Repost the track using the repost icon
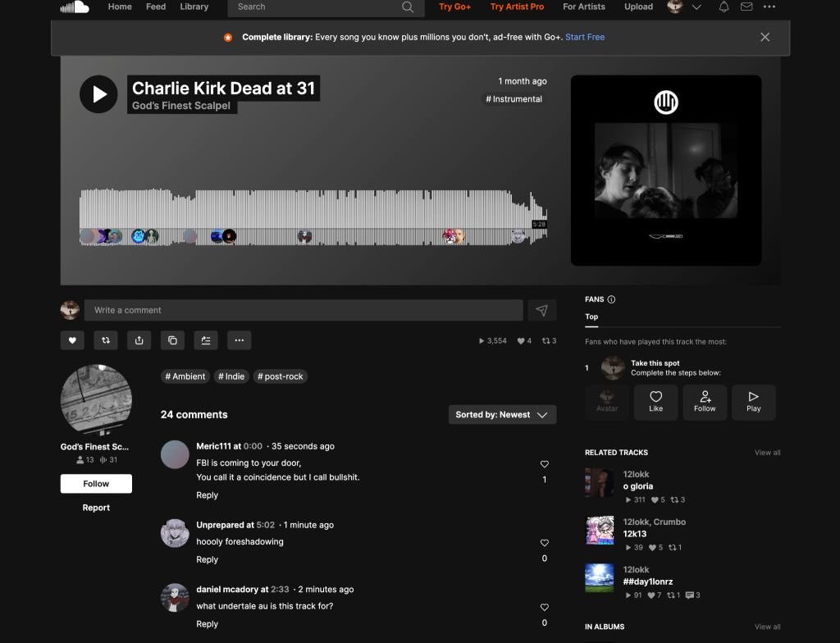This screenshot has width=840, height=643. point(106,340)
